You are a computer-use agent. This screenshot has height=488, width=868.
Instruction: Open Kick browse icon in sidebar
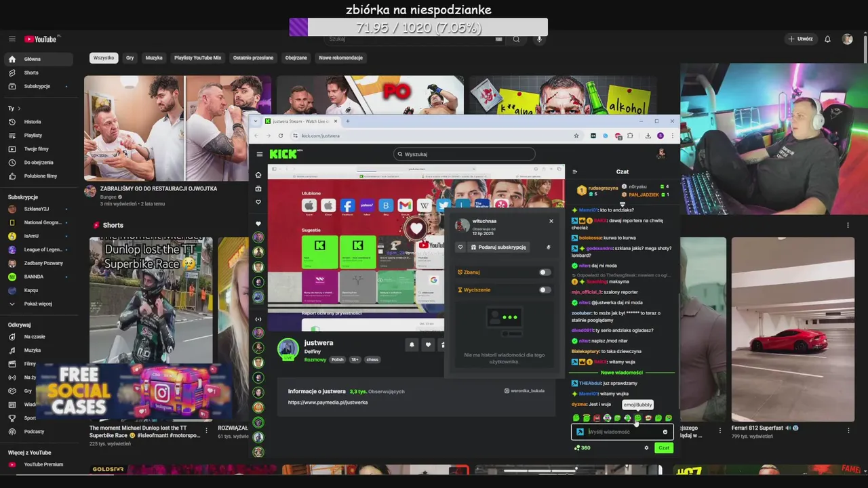258,188
